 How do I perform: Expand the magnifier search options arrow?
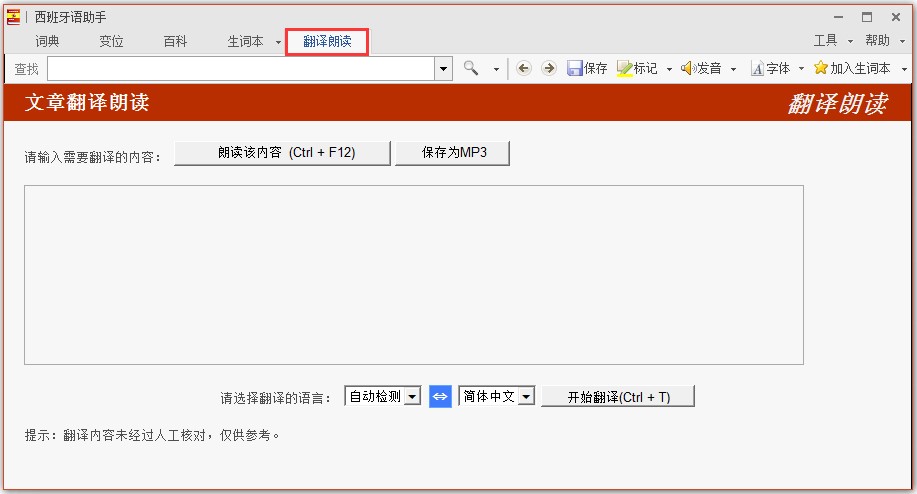[496, 69]
